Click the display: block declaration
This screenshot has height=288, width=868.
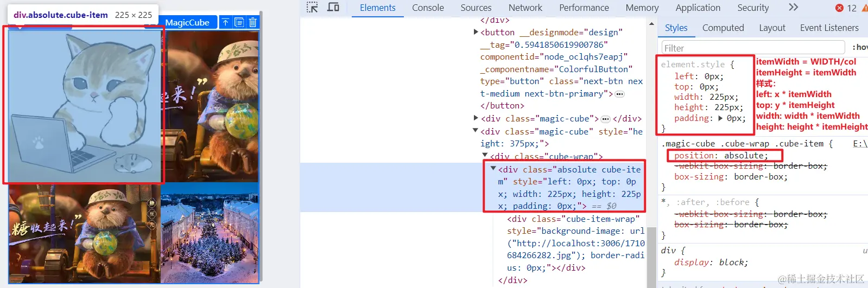click(711, 263)
